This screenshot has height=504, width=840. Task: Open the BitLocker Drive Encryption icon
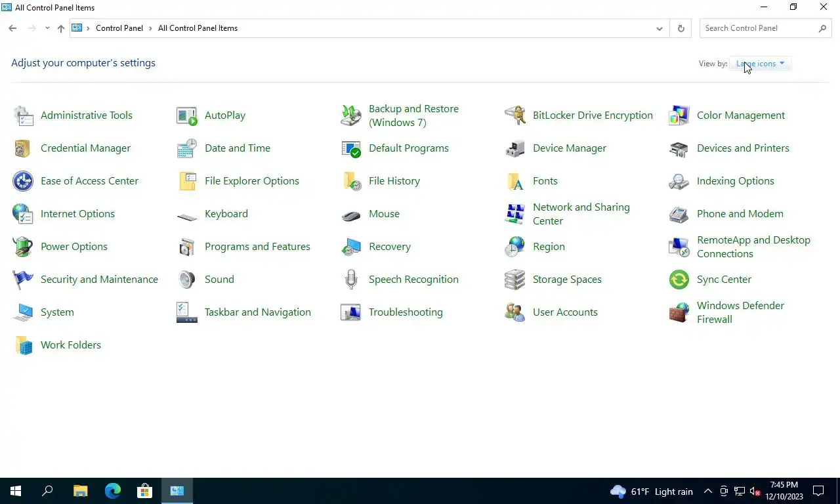point(515,115)
